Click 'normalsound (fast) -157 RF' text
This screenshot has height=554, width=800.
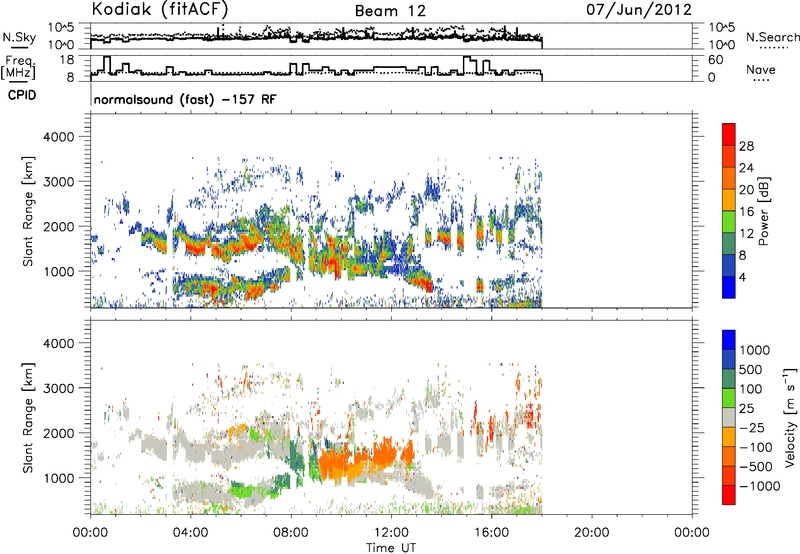pos(185,99)
